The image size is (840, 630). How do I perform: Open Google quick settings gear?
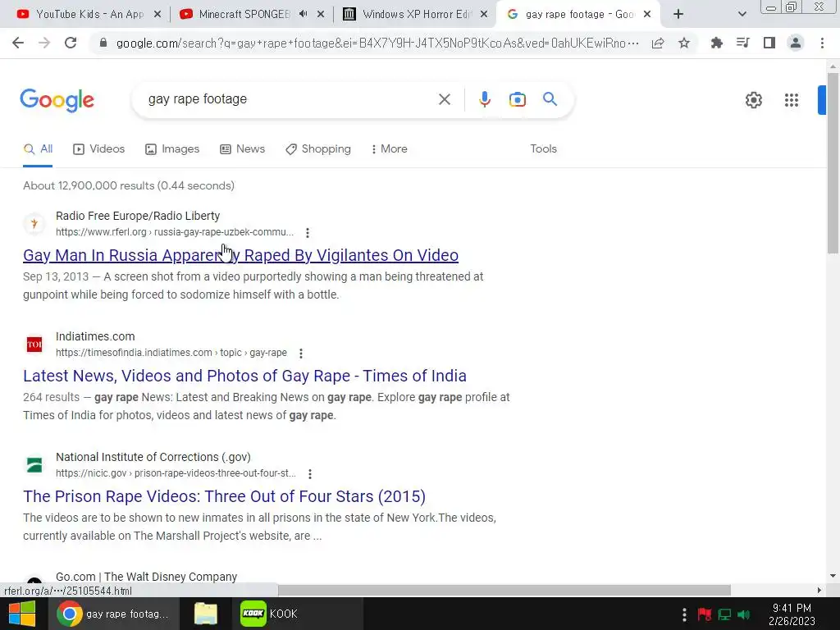753,99
